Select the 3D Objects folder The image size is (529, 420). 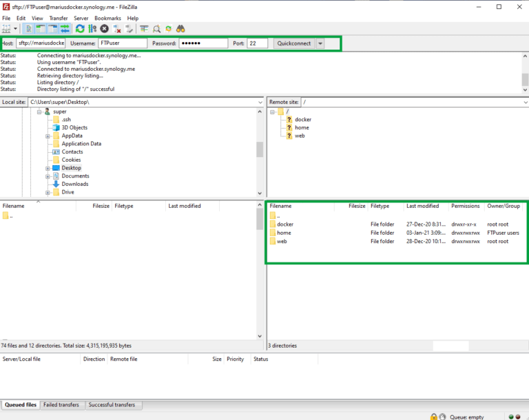coord(74,127)
